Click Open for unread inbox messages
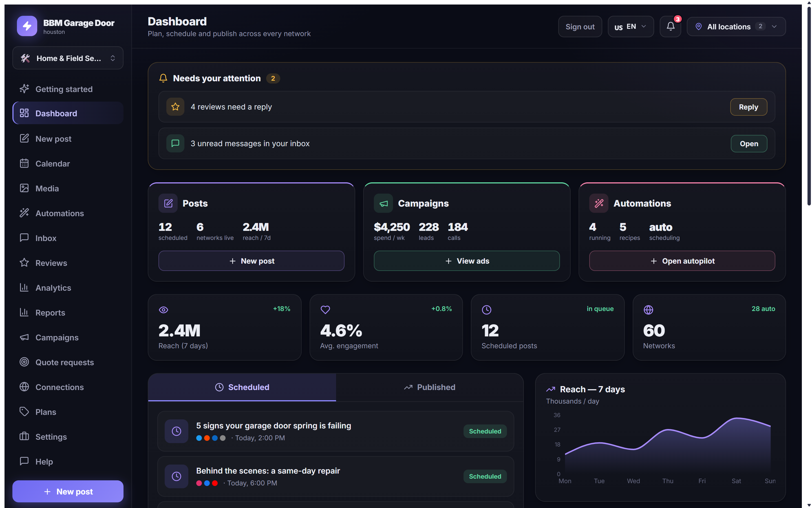Viewport: 812px width, 508px height. 749,143
